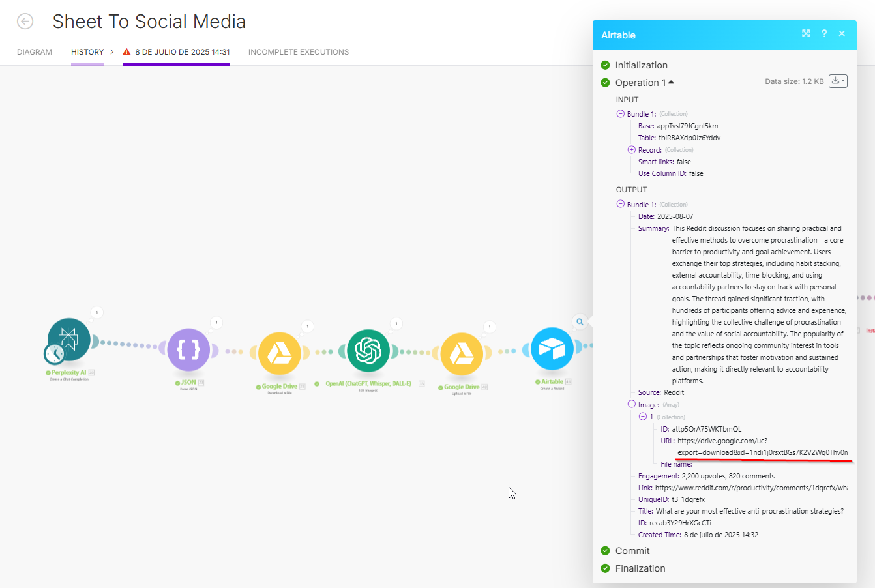This screenshot has width=875, height=588.
Task: Click the Data size 1.2 KB label
Action: (x=794, y=81)
